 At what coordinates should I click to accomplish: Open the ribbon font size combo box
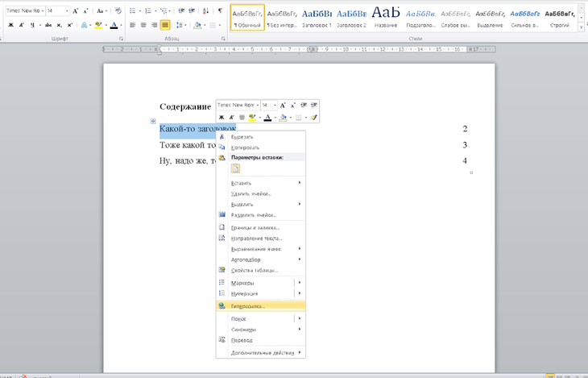[x=58, y=11]
